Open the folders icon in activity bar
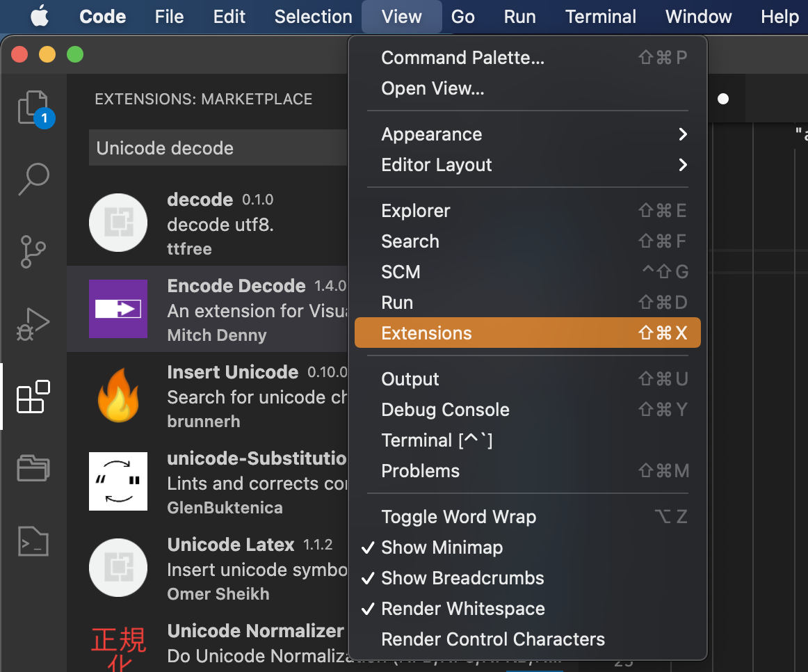 tap(33, 468)
